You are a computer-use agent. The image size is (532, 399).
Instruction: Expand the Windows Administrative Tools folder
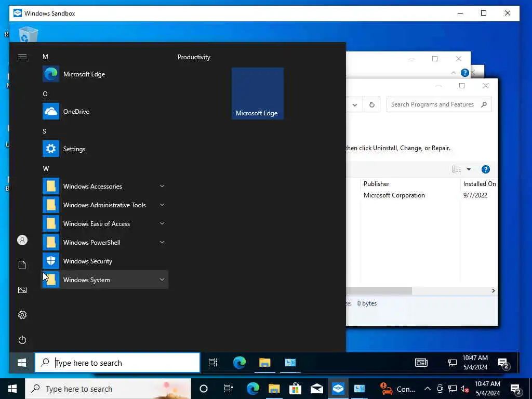click(104, 205)
